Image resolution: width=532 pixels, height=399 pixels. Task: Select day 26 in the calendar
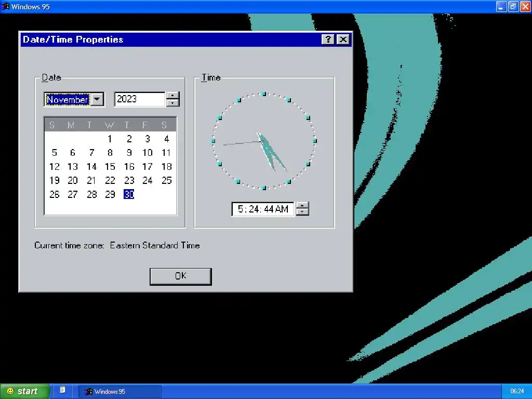(54, 194)
